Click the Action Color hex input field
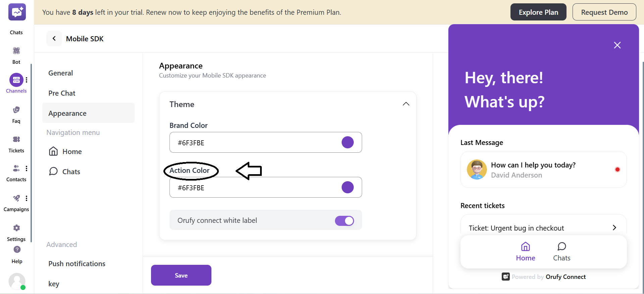Image resolution: width=644 pixels, height=294 pixels. point(255,188)
